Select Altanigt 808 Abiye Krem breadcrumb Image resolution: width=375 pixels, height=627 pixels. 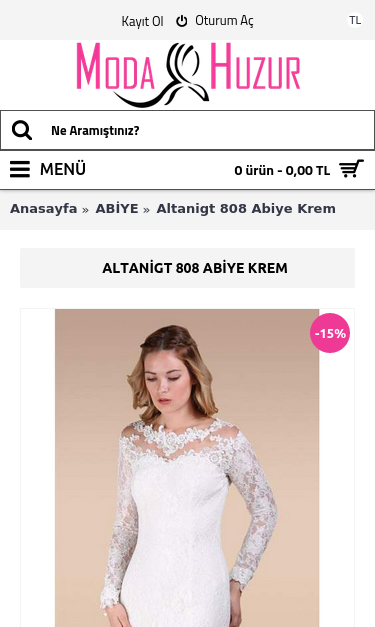point(246,209)
